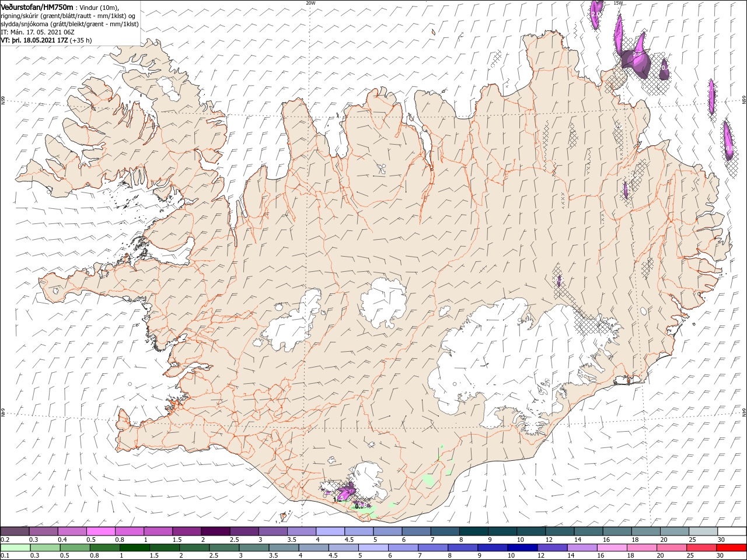747x560 pixels.
Task: Select lower legend swatch starting at 7
Action: [x=433, y=548]
